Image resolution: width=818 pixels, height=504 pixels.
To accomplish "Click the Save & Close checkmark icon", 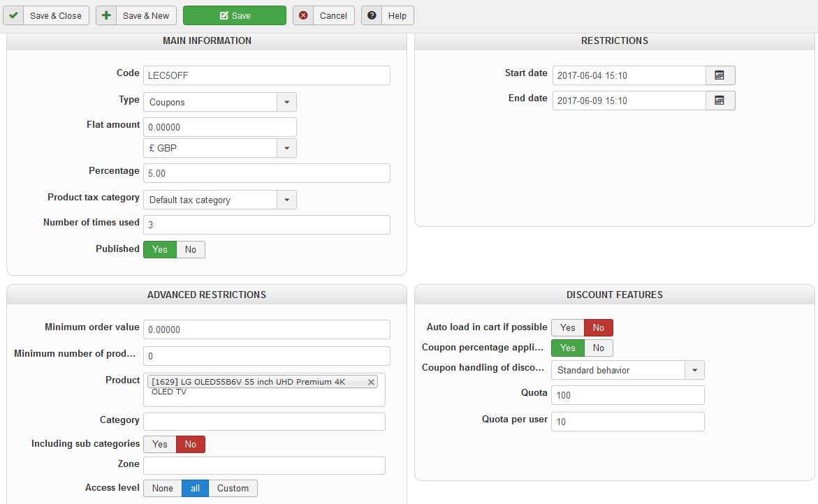I will 13,15.
